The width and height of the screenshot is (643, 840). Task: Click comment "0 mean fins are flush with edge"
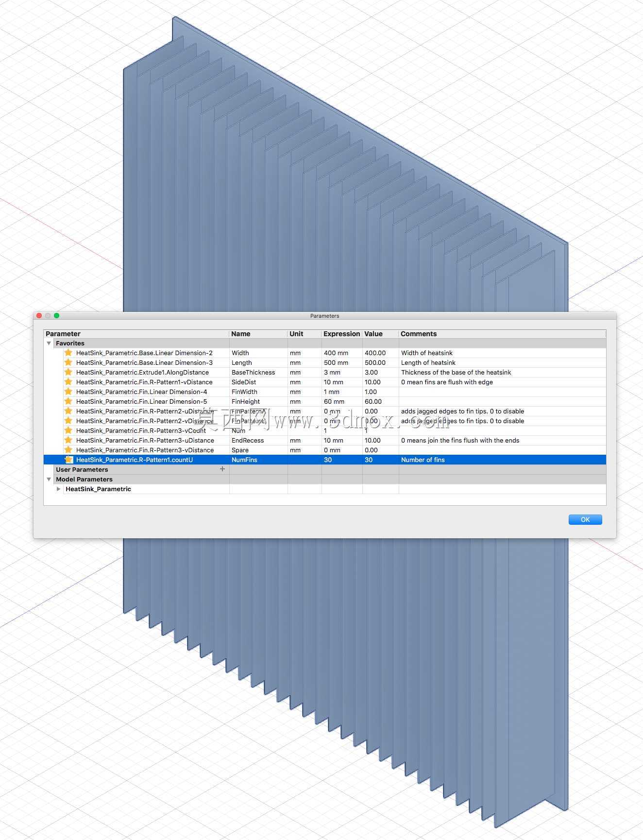pos(447,382)
